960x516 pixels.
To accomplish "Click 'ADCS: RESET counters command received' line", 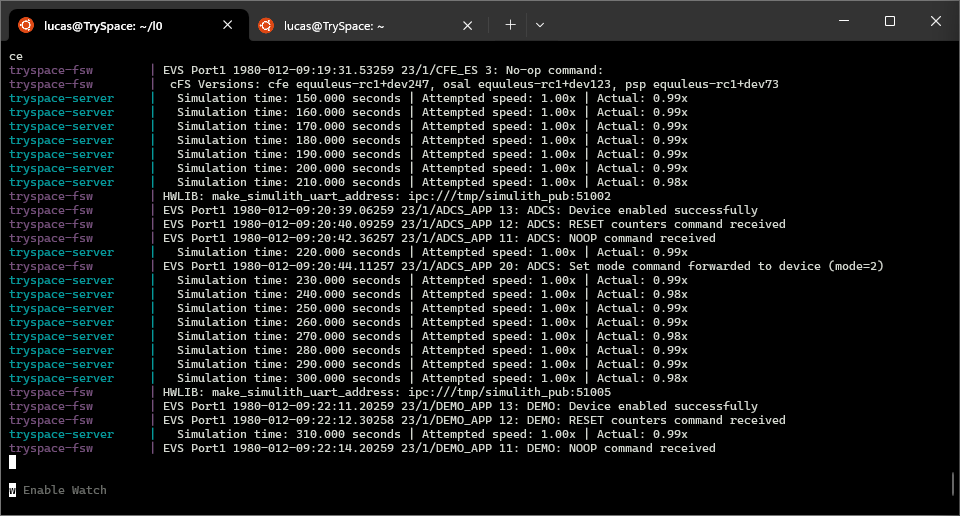I will [x=474, y=224].
